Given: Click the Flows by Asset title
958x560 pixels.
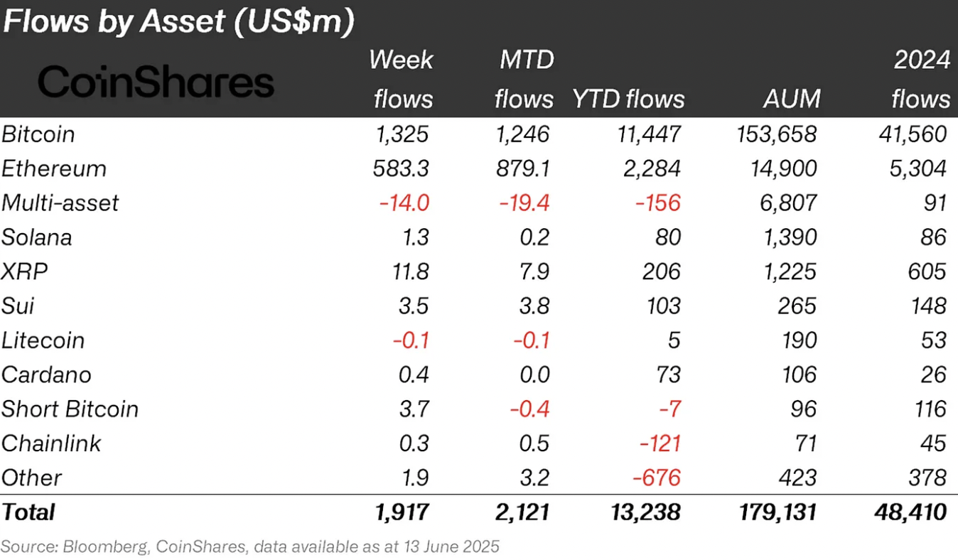Looking at the screenshot, I should tap(178, 22).
